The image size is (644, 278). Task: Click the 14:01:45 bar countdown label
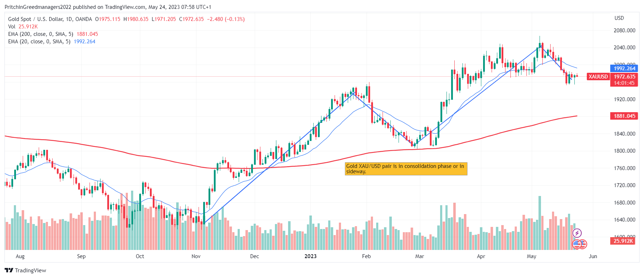point(624,83)
